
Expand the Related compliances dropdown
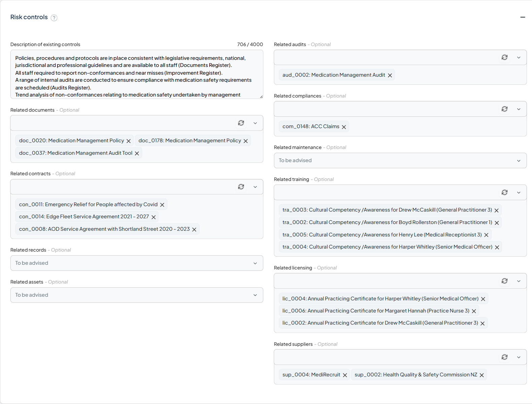coord(519,109)
